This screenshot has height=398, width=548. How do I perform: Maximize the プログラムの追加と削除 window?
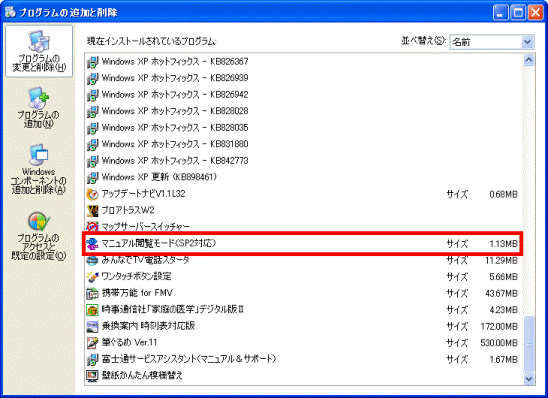point(518,13)
